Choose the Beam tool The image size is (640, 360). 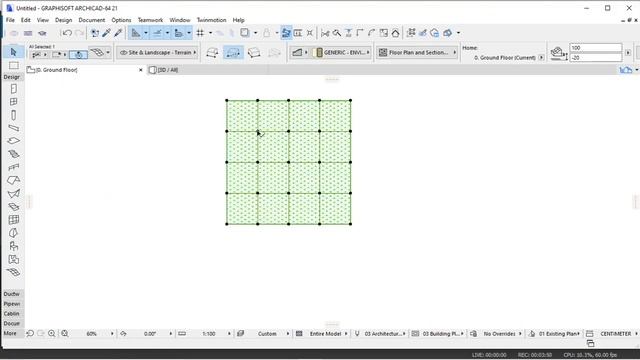click(13, 128)
